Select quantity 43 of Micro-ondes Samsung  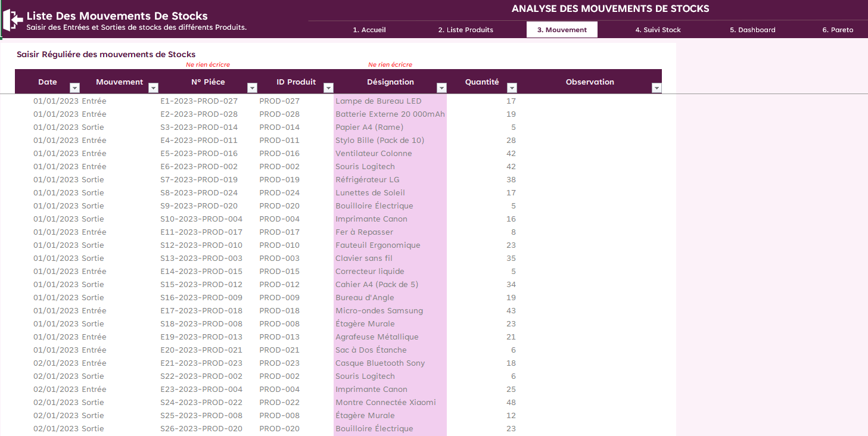(x=511, y=311)
